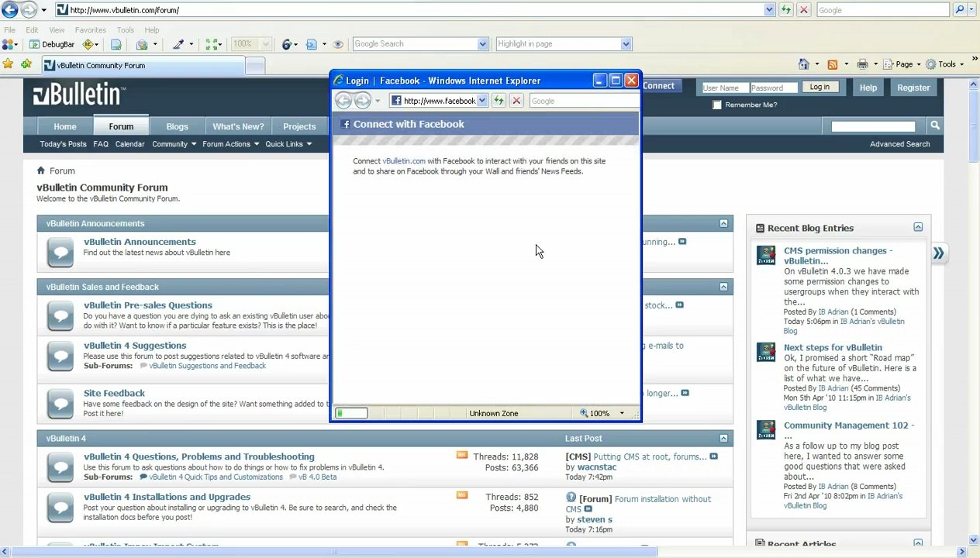Click the green resize arrows icon in the DebugBar
Viewport: 980px width, 558px height.
[x=212, y=44]
